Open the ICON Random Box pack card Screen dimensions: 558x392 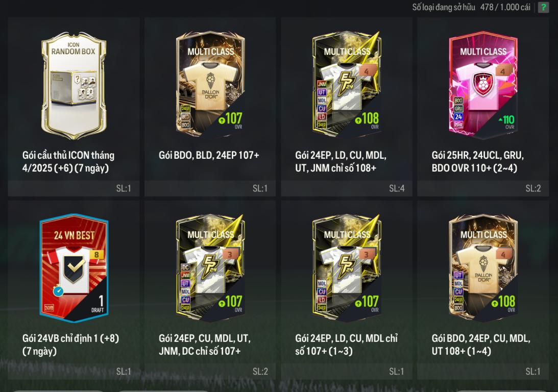click(x=74, y=85)
